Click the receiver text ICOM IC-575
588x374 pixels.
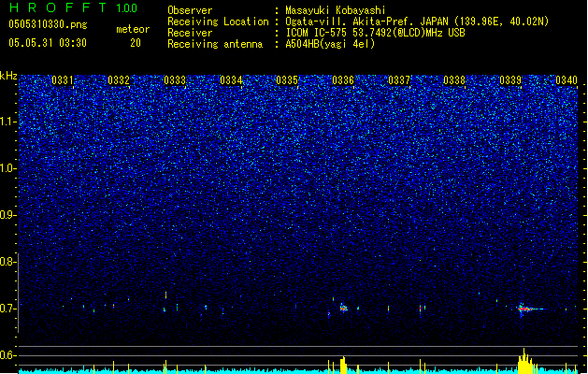pyautogui.click(x=316, y=33)
